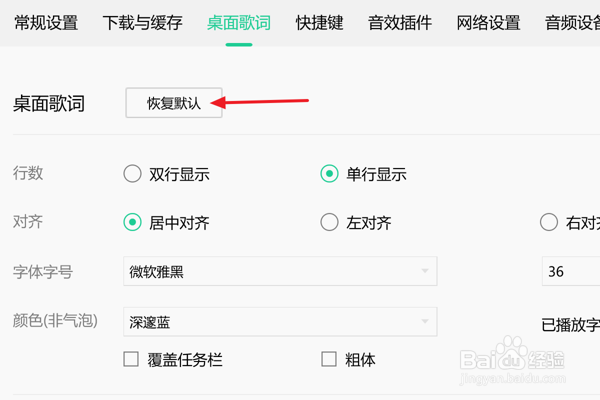Select the 桌面歌词 tab

[239, 23]
